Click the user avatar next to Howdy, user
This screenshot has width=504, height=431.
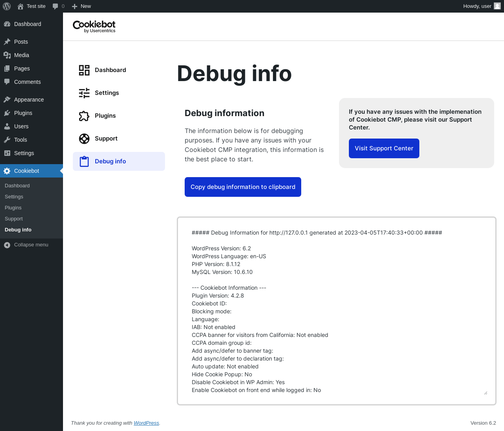[x=497, y=6]
